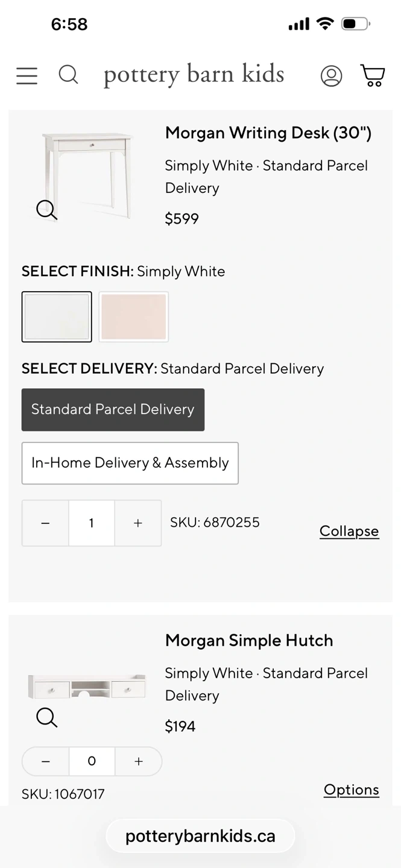401x868 pixels.
Task: Open the shopping cart icon
Action: coord(373,75)
